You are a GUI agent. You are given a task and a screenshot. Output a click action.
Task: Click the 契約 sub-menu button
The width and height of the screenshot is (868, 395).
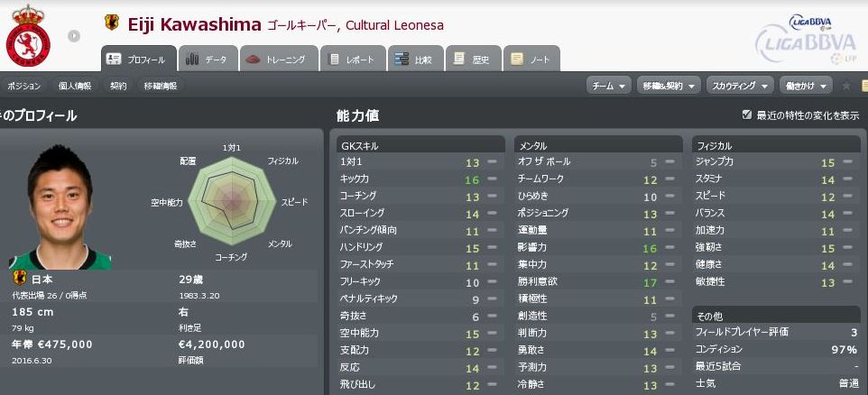tap(119, 87)
